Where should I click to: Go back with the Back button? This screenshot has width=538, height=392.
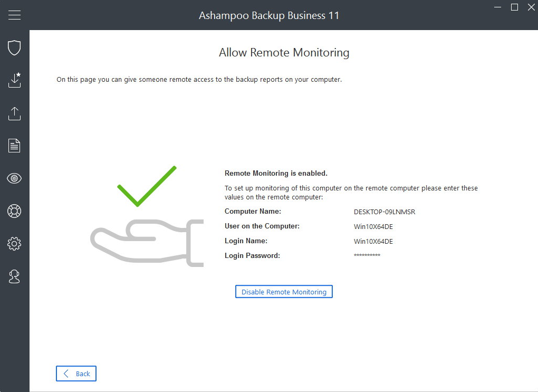(76, 374)
